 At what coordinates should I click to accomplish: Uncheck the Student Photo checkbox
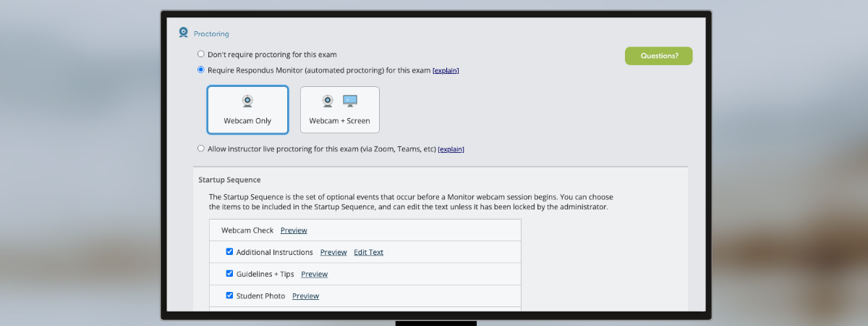(x=229, y=296)
